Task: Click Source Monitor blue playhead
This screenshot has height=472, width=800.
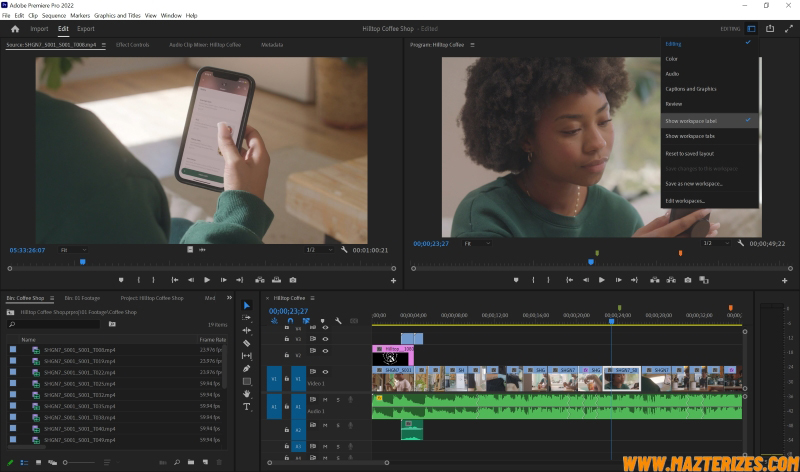Action: pos(83,262)
